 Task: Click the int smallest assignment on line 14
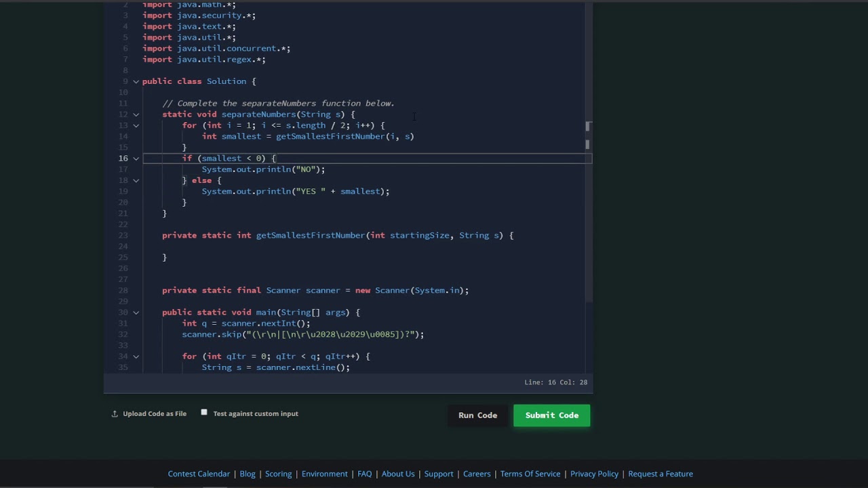pyautogui.click(x=308, y=136)
